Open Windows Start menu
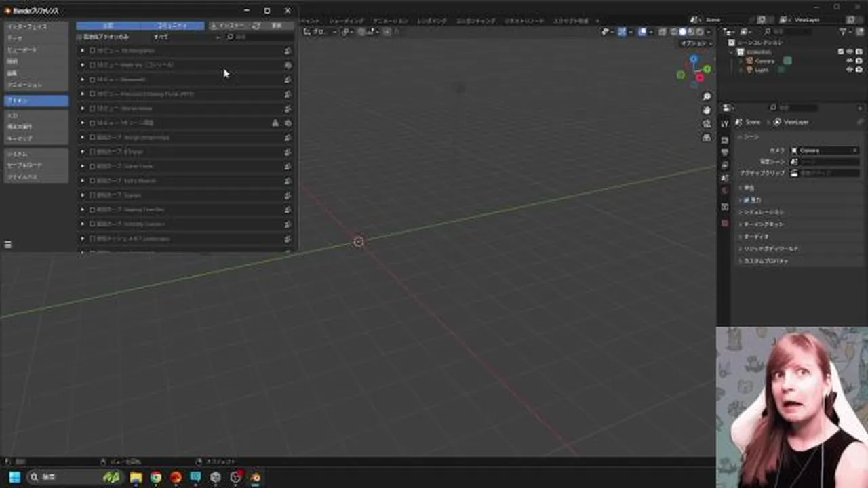 tap(14, 477)
